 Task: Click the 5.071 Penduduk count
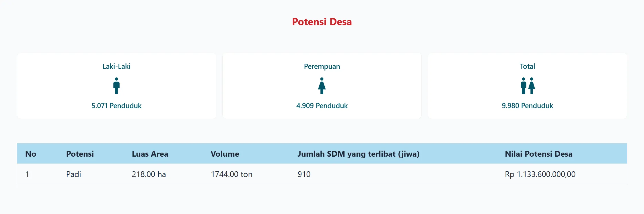(x=116, y=106)
